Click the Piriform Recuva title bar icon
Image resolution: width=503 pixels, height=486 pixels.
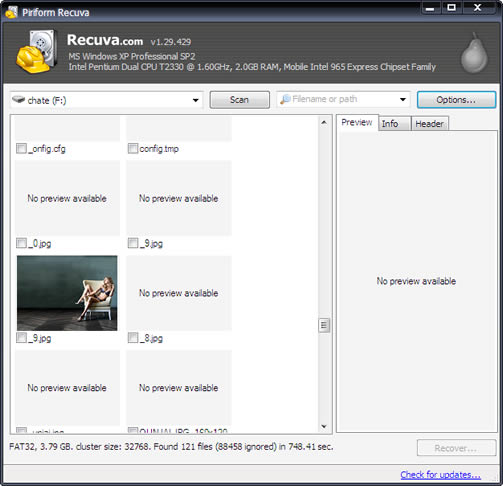click(11, 12)
